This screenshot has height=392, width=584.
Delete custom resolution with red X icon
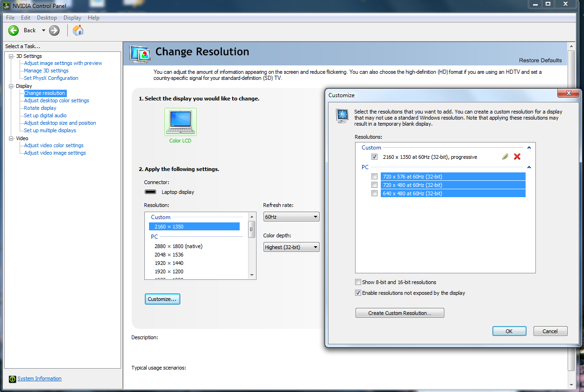point(517,157)
